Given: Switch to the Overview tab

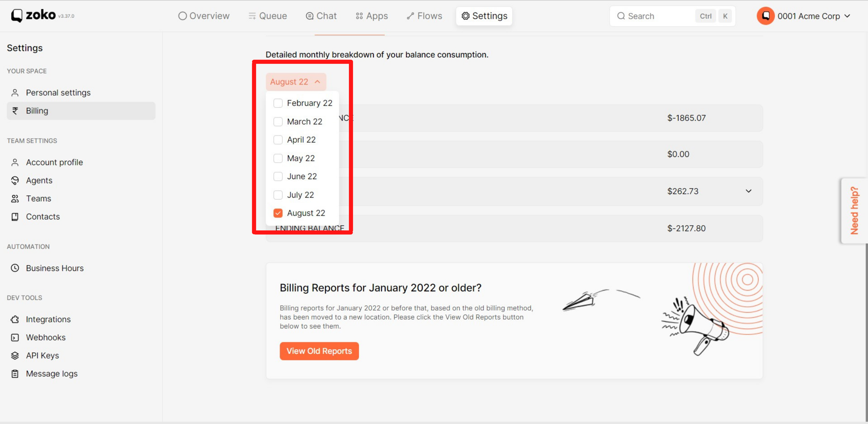Looking at the screenshot, I should [x=204, y=16].
